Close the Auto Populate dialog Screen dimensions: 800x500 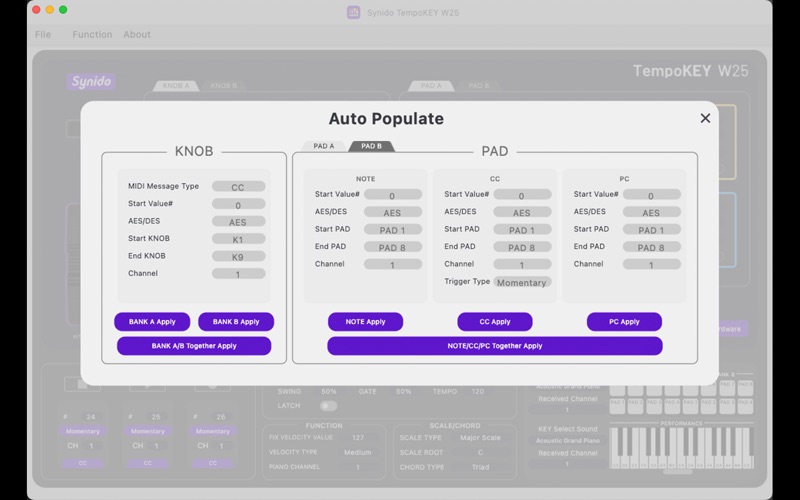point(705,118)
